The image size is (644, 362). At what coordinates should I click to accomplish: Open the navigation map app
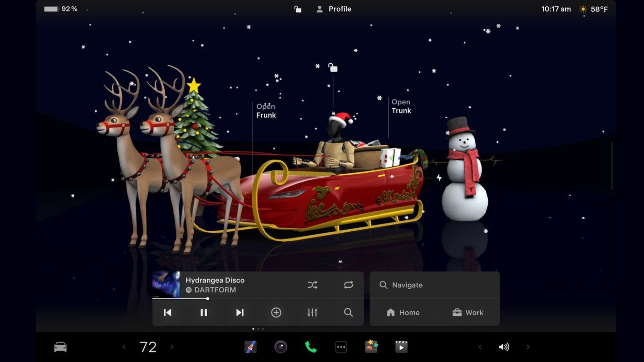point(250,347)
